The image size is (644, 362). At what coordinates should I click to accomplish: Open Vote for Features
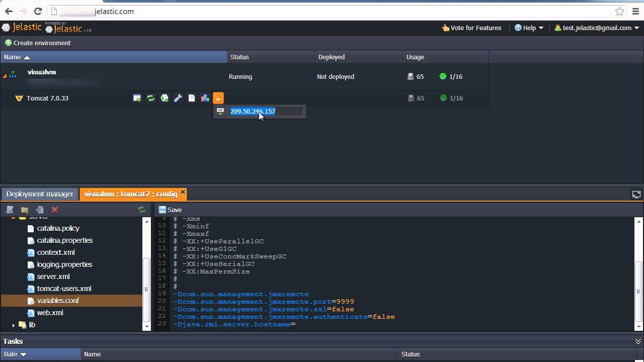coord(471,28)
